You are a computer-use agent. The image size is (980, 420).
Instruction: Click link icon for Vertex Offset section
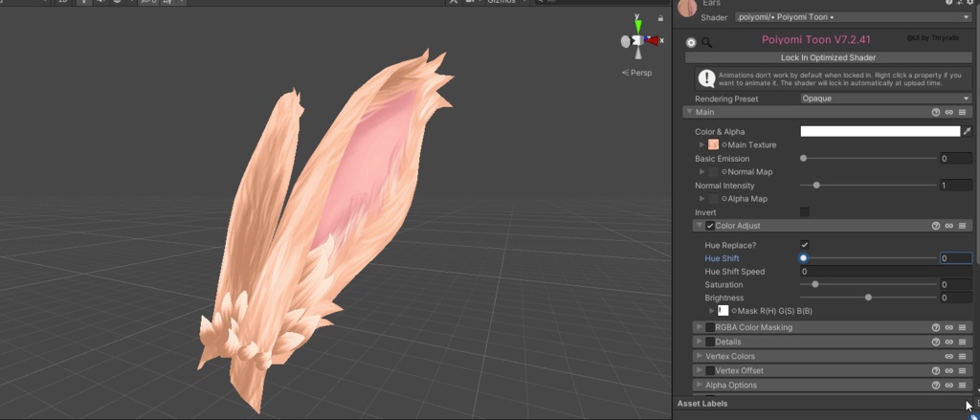[x=948, y=370]
